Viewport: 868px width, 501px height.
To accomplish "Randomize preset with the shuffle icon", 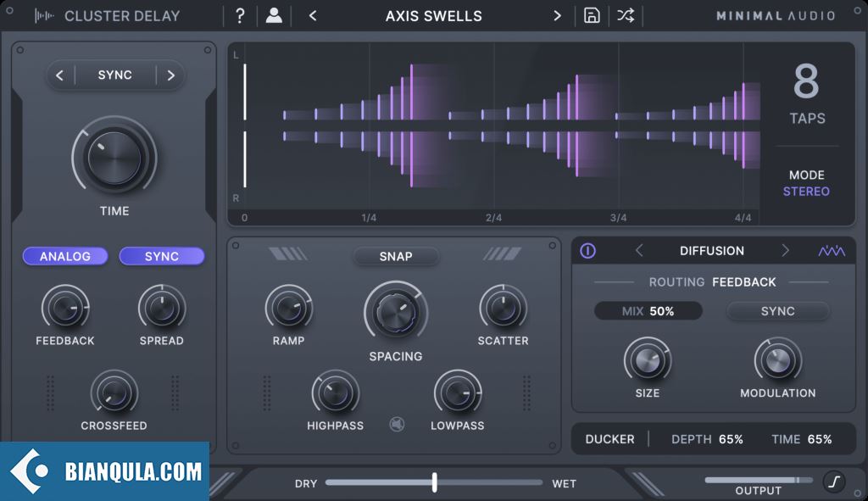I will [626, 15].
